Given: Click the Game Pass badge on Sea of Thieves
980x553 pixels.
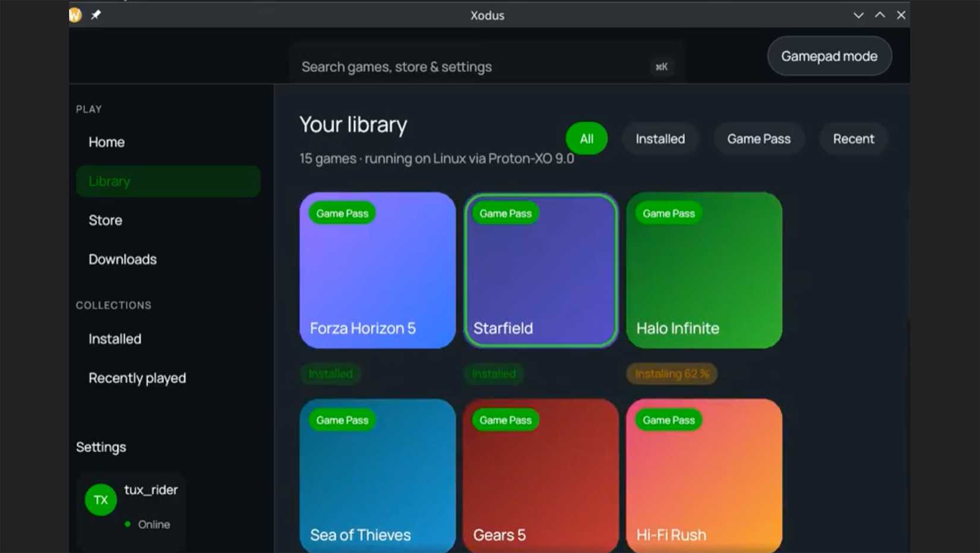Looking at the screenshot, I should (x=342, y=420).
